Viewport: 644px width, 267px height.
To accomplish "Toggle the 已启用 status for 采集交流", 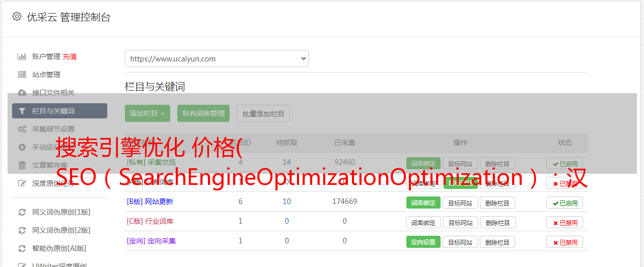I will click(x=565, y=163).
